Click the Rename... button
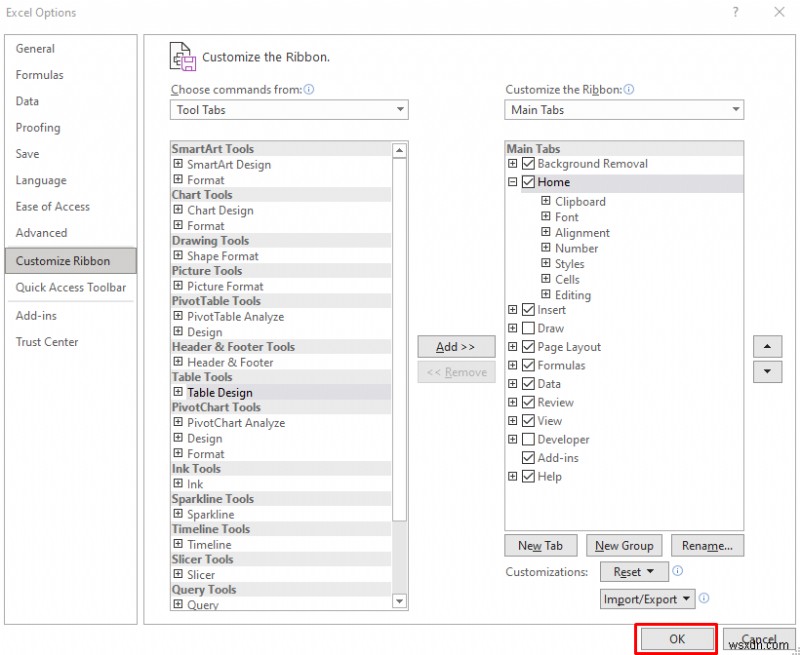This screenshot has width=800, height=655. tap(707, 546)
